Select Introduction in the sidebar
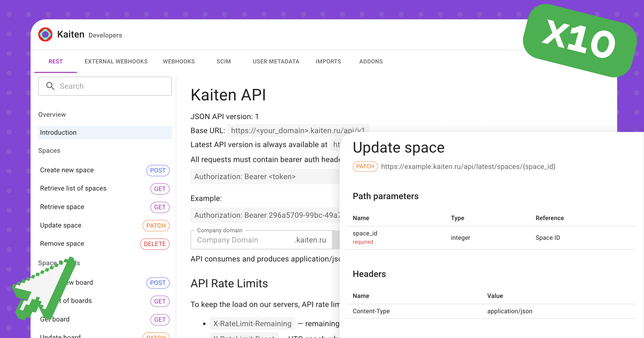The height and width of the screenshot is (338, 644). pos(105,133)
